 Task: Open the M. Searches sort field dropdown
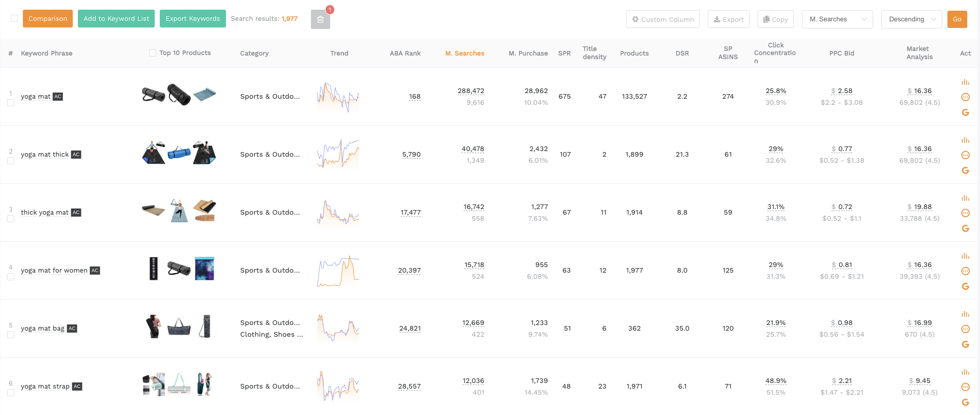click(837, 19)
